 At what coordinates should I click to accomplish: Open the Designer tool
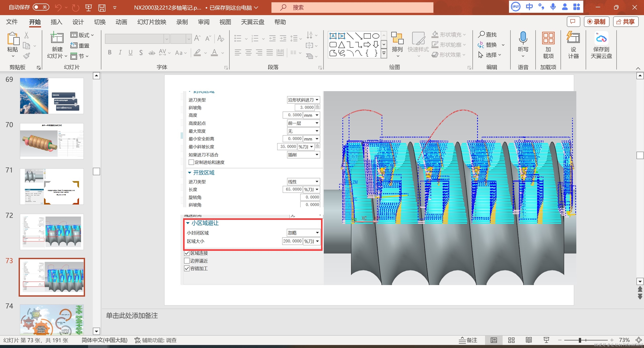[x=573, y=45]
